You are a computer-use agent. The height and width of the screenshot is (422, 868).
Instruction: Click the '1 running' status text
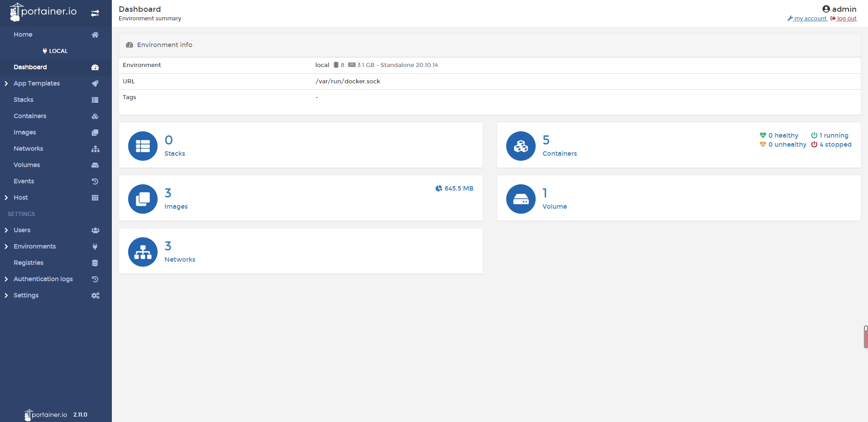pos(834,135)
